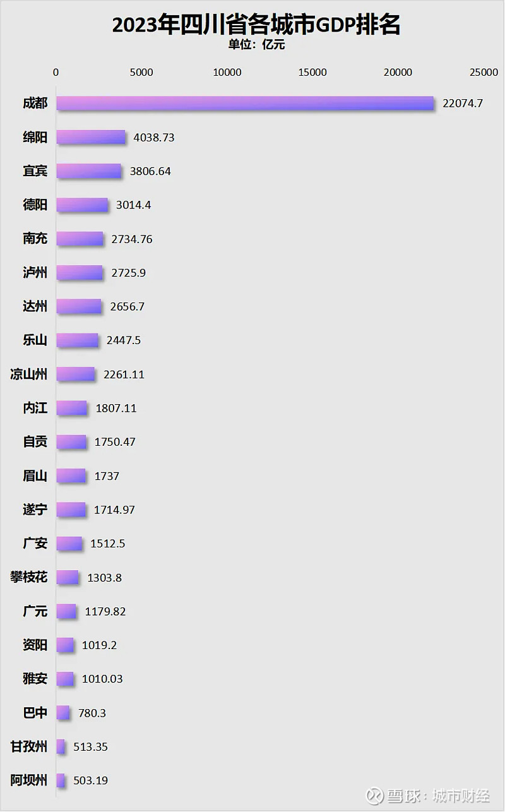Viewport: 505px width, 812px height.
Task: Click the chart title about 2023 Sichuan GDP
Action: [256, 25]
